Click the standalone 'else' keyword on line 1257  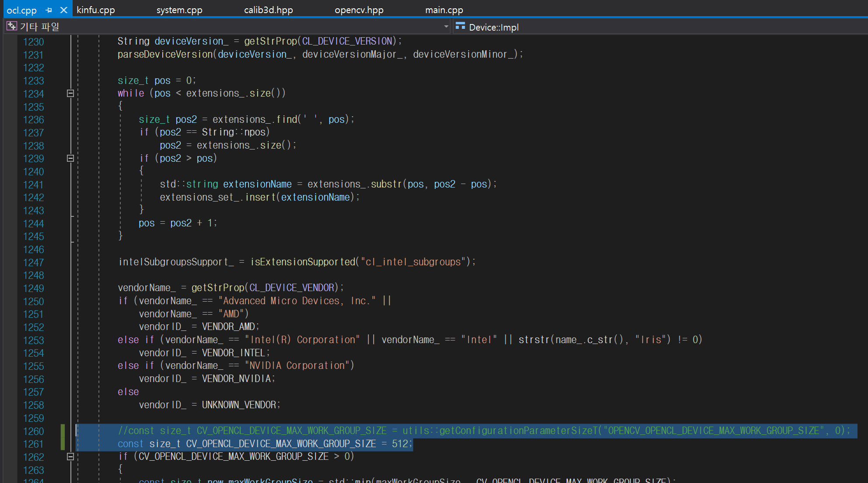pyautogui.click(x=128, y=392)
